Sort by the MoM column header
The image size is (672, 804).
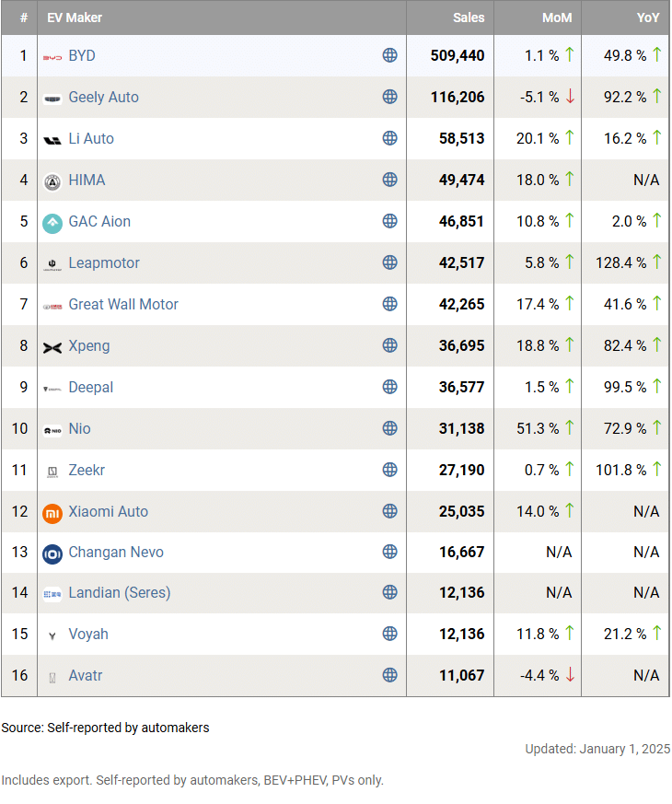556,17
